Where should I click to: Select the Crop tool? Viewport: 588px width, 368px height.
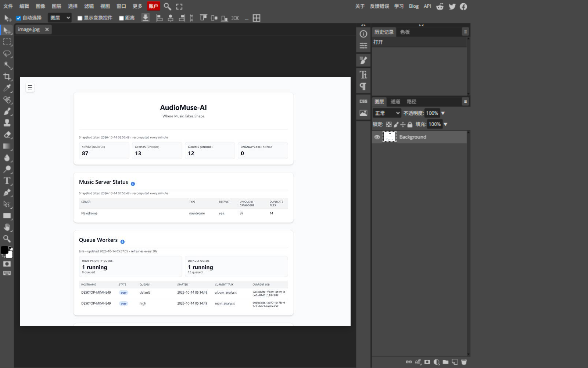coord(7,77)
